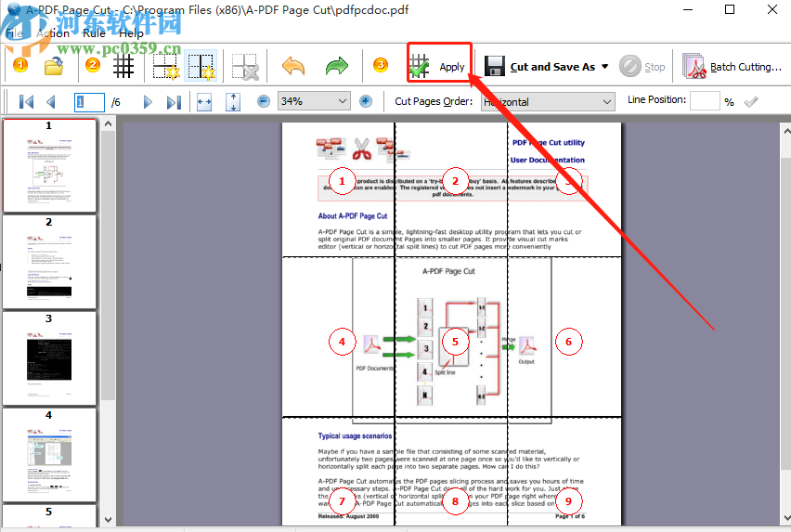Click the thumbnail panel scroll-up arrow
The image size is (791, 532).
[x=108, y=123]
